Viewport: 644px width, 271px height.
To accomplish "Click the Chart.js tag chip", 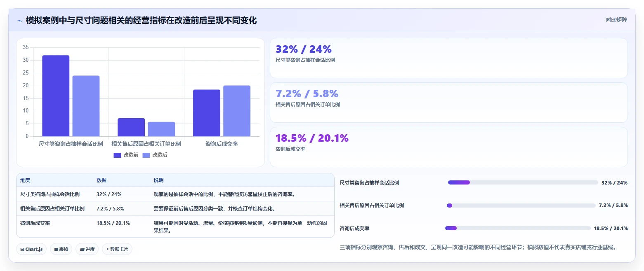I will pos(31,249).
